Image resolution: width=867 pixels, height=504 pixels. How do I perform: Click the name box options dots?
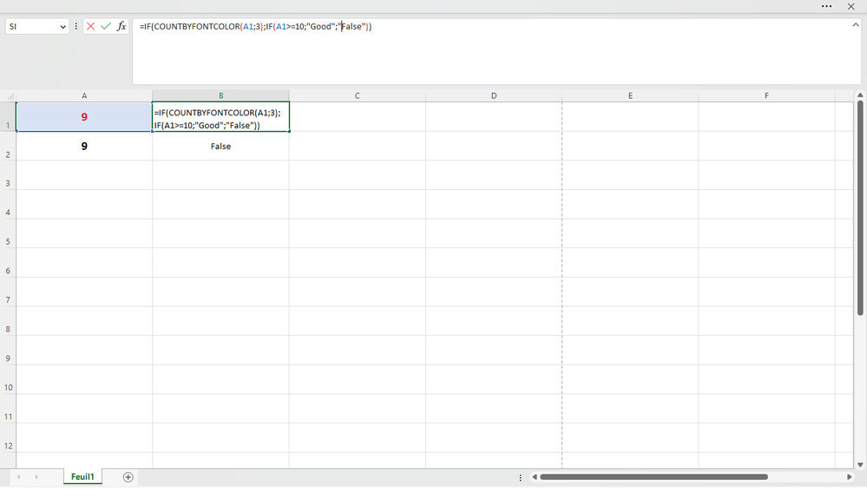click(x=76, y=26)
